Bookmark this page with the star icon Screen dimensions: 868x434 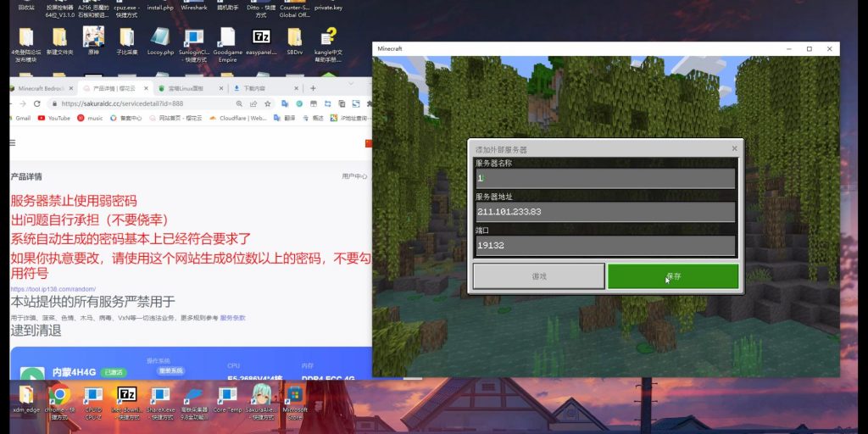point(268,103)
